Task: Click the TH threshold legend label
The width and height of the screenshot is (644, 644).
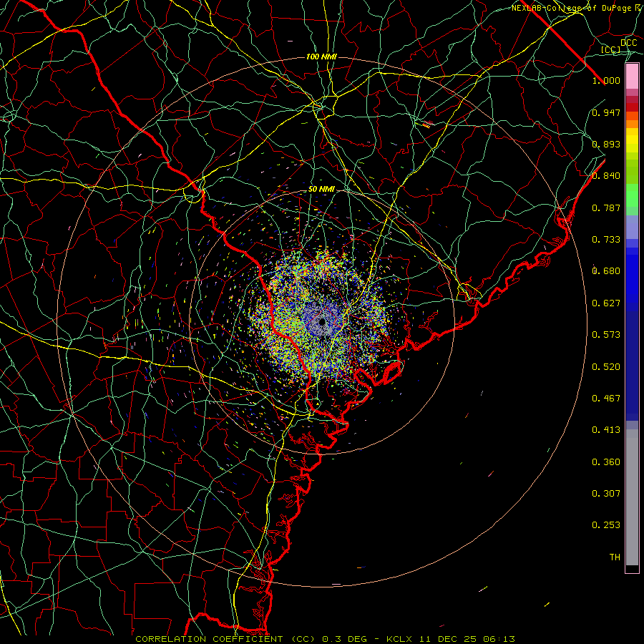Action: 615,557
